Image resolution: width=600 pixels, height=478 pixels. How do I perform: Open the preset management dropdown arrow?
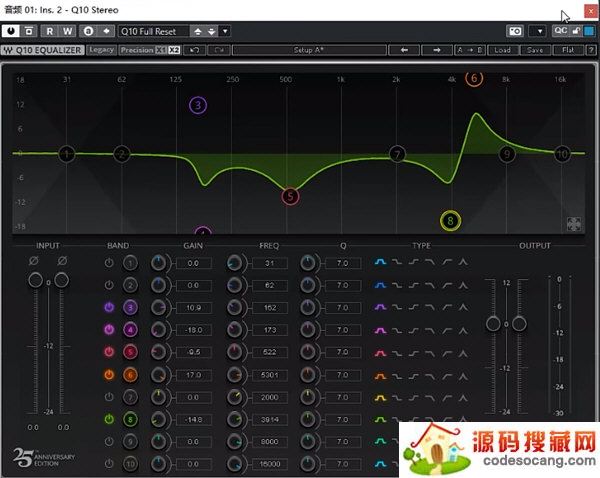[225, 31]
